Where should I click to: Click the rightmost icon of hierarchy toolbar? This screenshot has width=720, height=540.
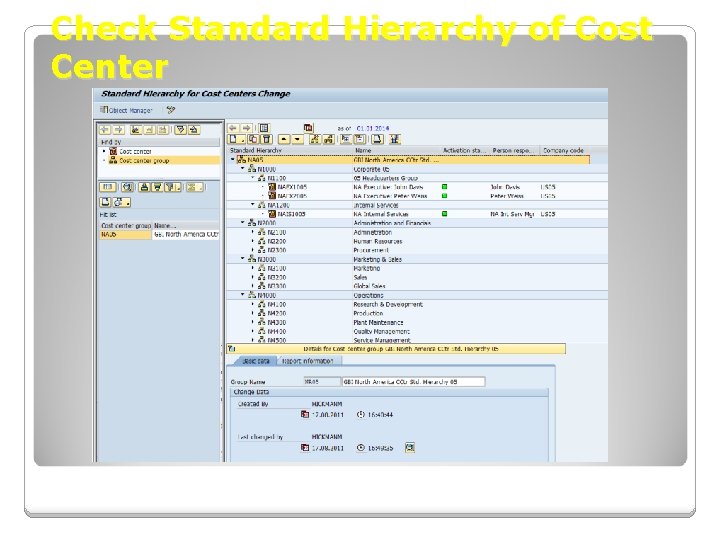394,140
